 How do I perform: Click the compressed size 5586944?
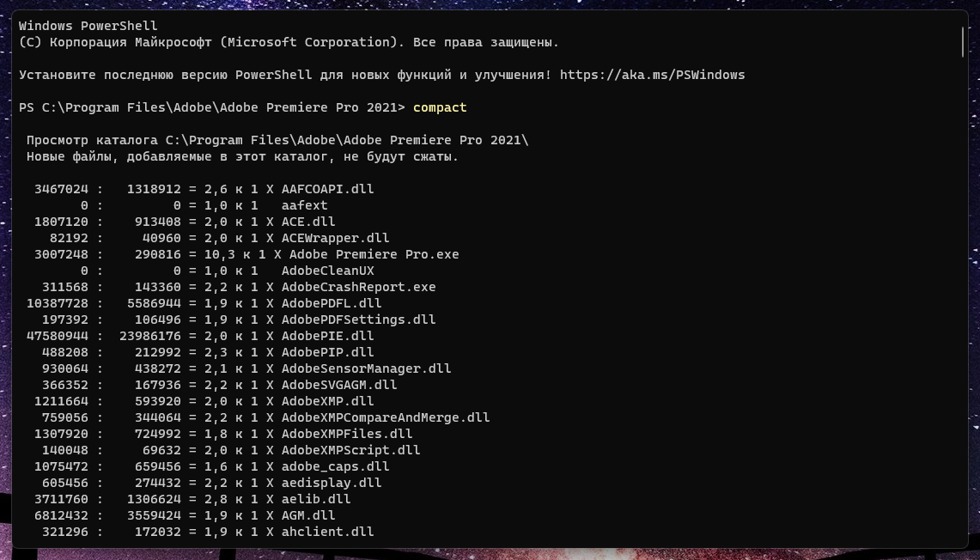click(x=154, y=302)
